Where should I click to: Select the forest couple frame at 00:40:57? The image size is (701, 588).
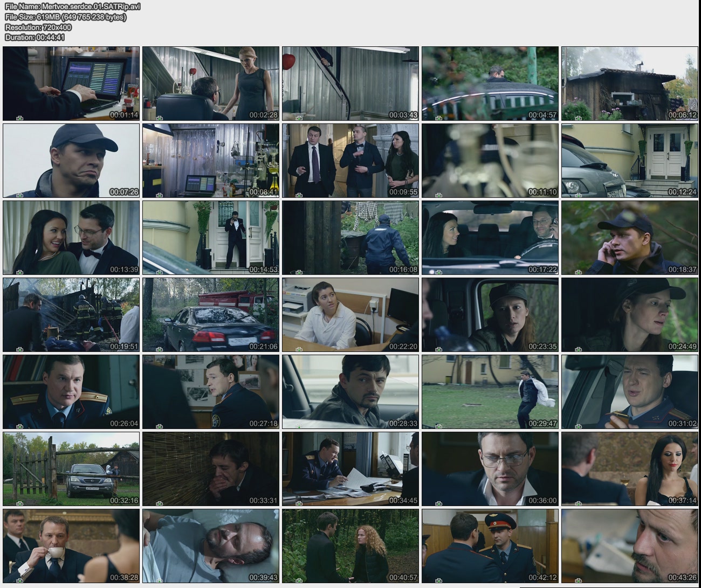(350, 545)
